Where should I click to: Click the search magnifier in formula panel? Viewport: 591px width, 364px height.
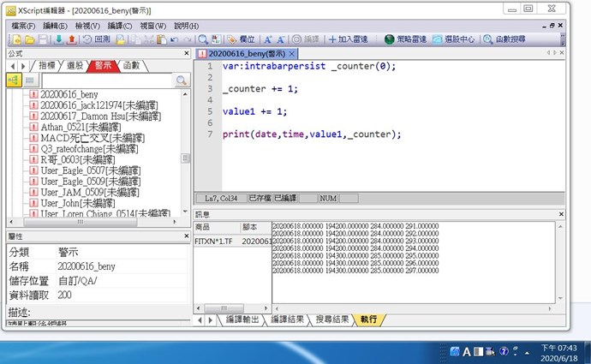tap(181, 81)
